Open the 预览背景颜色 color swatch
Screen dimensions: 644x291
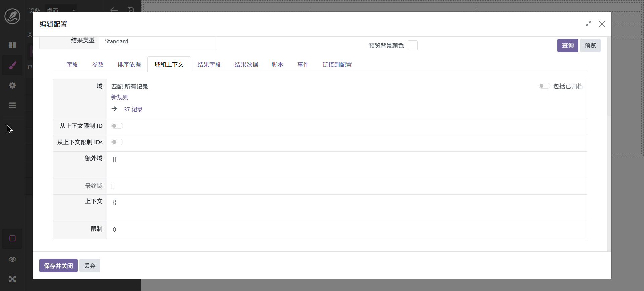pyautogui.click(x=412, y=45)
